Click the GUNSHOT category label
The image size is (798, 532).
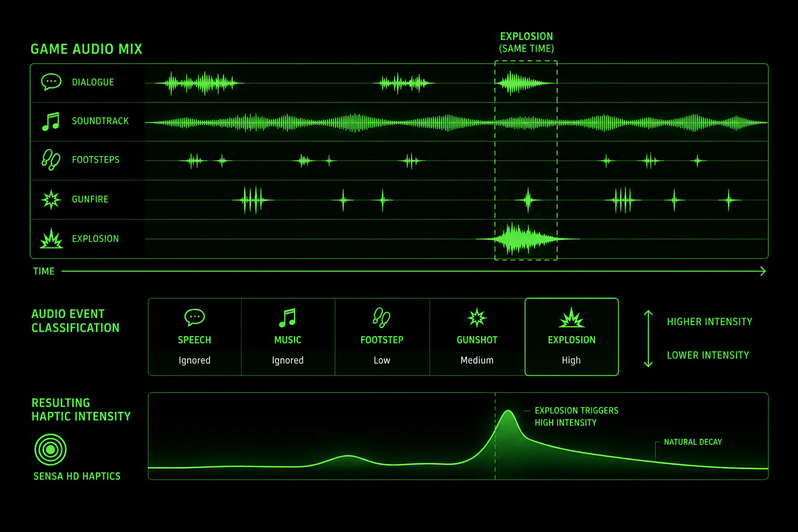coord(477,340)
